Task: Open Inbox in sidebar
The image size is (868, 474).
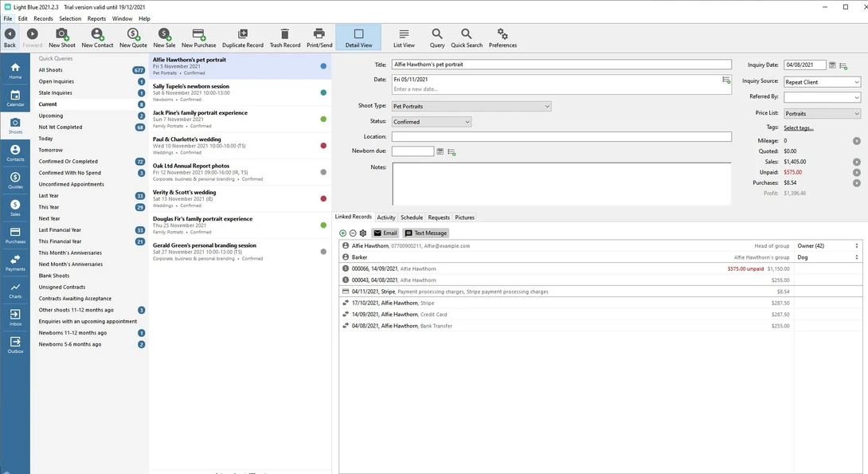Action: [x=15, y=317]
